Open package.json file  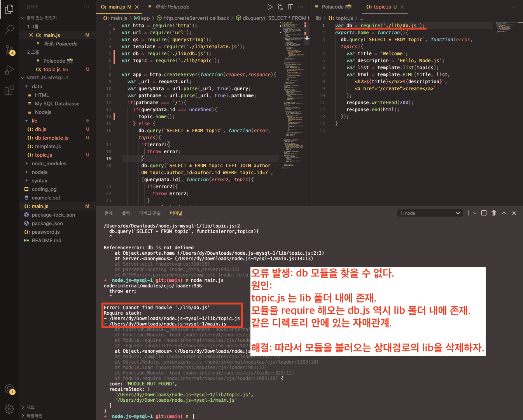(57, 223)
